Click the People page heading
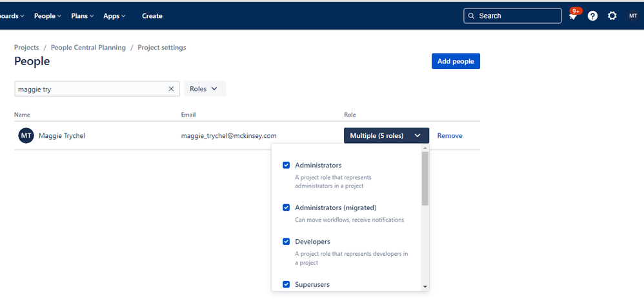The height and width of the screenshot is (308, 644). (32, 61)
